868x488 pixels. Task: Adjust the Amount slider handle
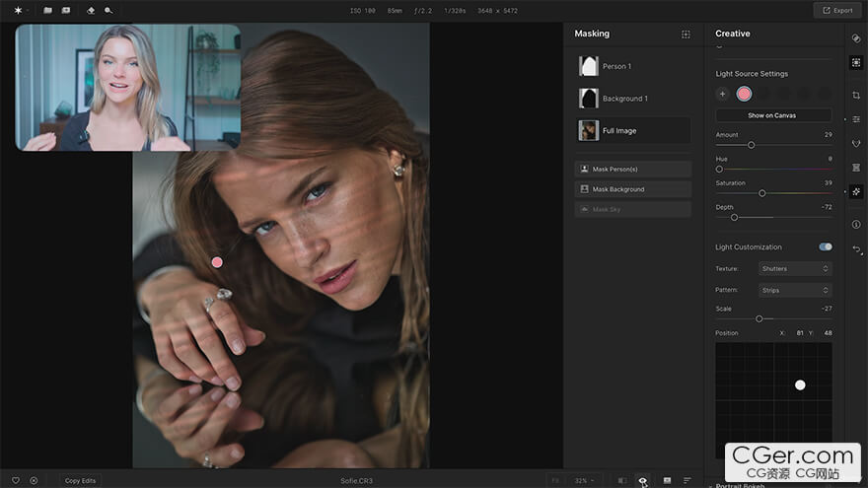coord(752,145)
